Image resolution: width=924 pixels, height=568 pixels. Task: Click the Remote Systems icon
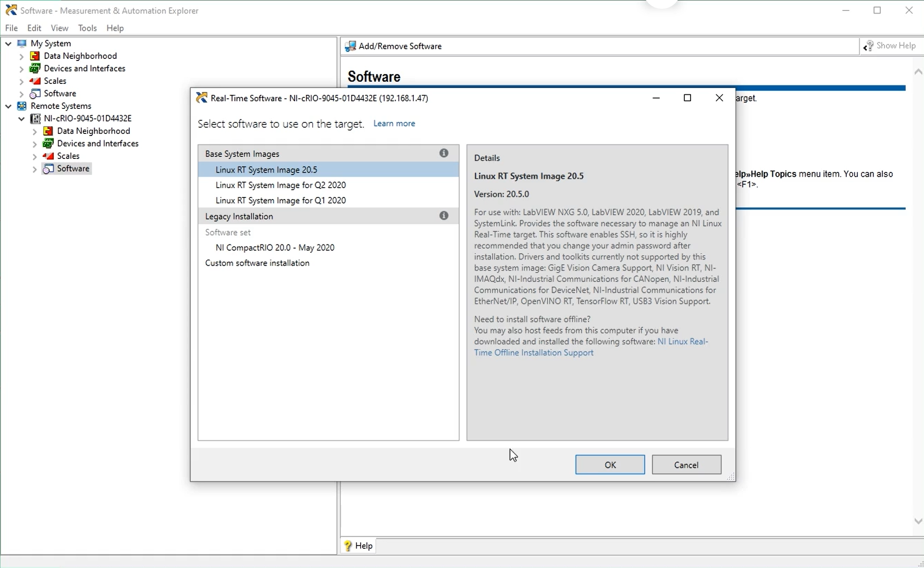(x=22, y=106)
